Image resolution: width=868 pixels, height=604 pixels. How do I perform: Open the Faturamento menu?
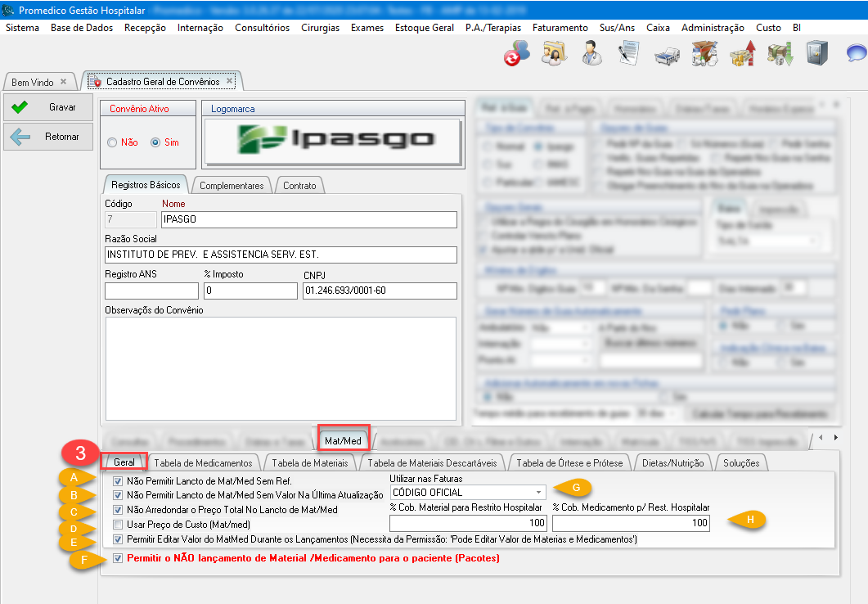click(x=560, y=28)
